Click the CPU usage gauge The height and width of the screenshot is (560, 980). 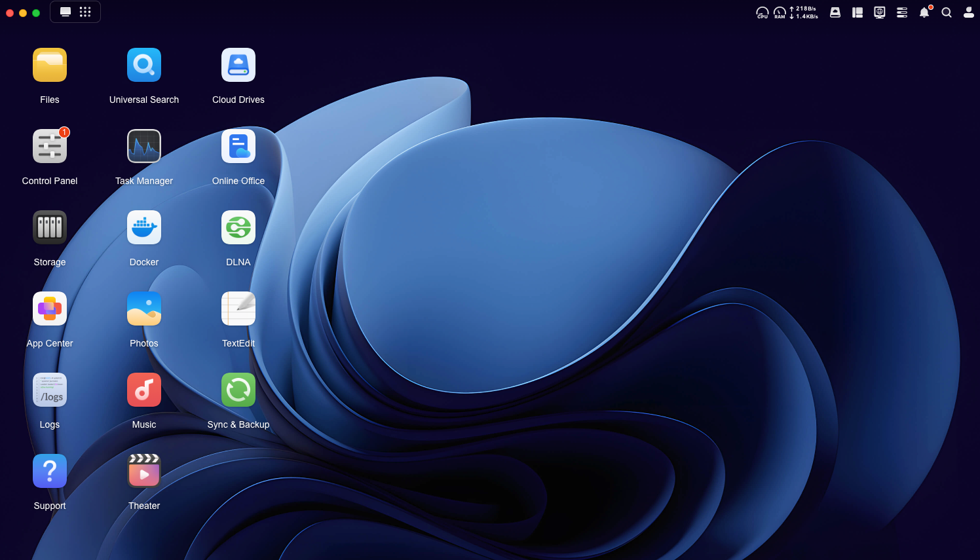click(x=763, y=12)
